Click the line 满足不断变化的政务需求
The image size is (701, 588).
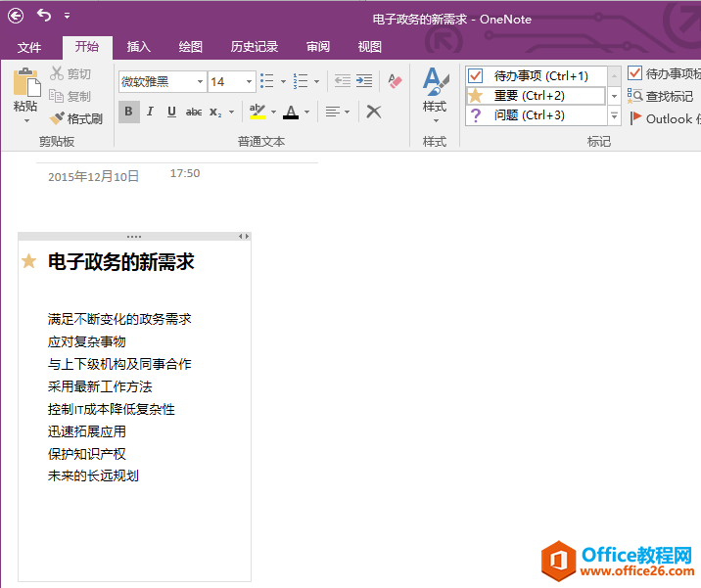tap(119, 319)
